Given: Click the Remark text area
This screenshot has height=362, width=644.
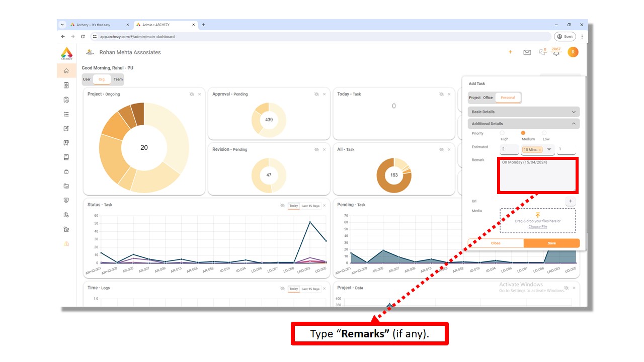Looking at the screenshot, I should [538, 175].
